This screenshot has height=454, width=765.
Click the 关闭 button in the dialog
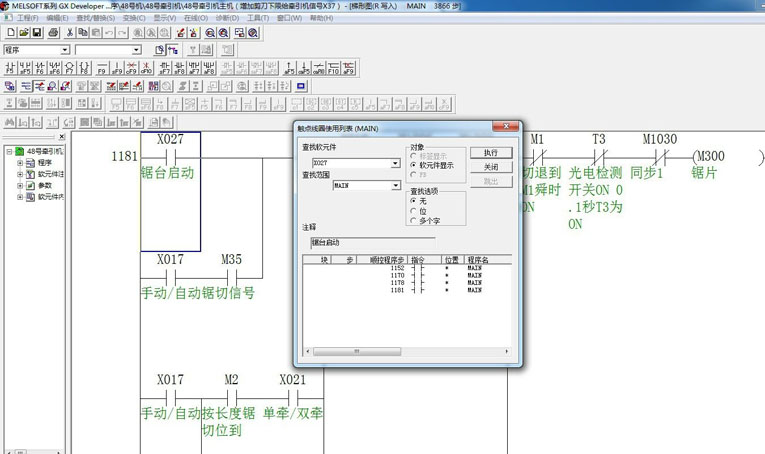click(x=491, y=167)
